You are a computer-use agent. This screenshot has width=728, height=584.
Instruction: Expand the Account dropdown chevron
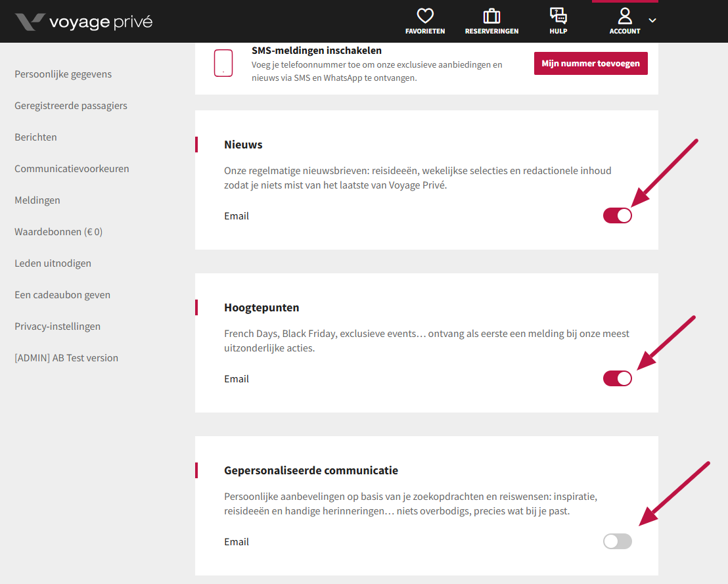click(x=652, y=20)
